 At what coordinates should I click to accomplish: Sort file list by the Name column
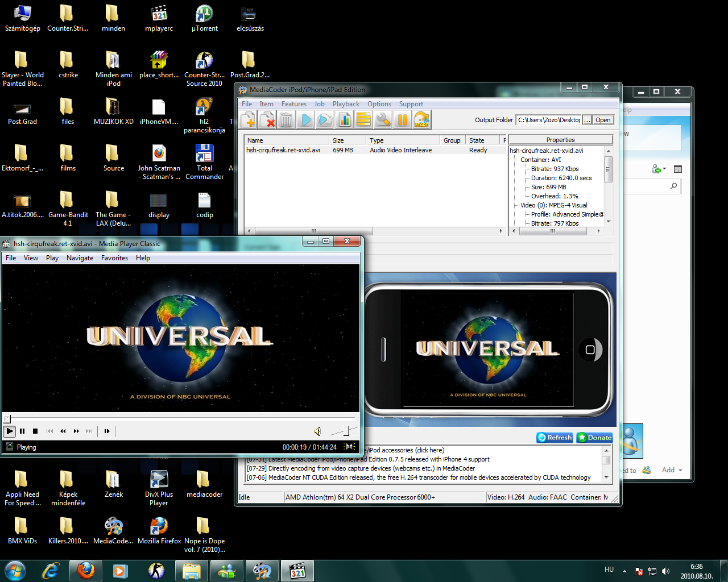(x=287, y=140)
